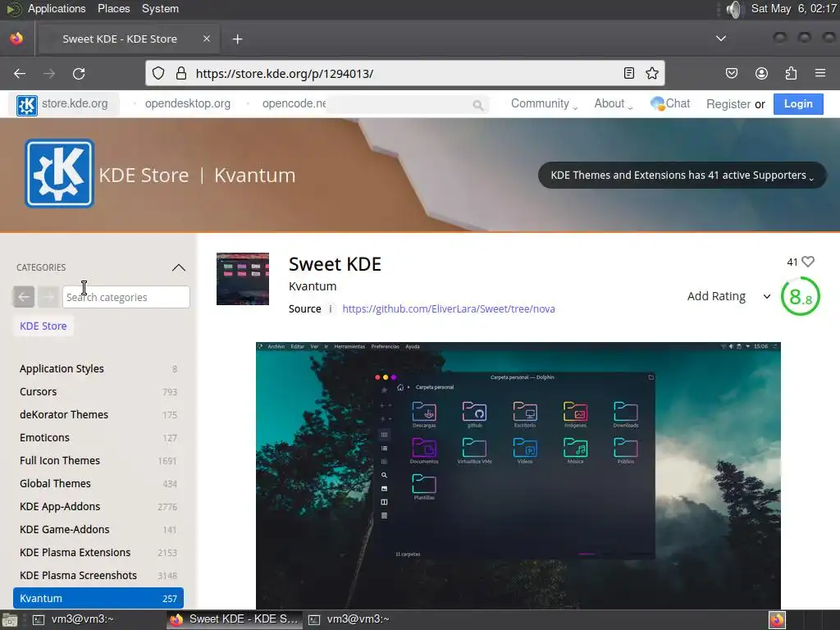The height and width of the screenshot is (630, 840).
Task: Select the Application Styles category
Action: pyautogui.click(x=98, y=368)
